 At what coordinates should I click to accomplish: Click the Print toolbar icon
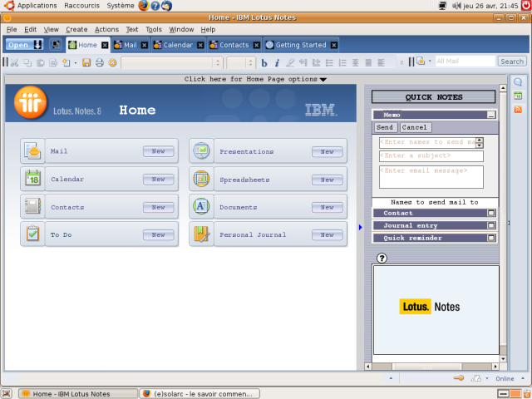click(100, 62)
